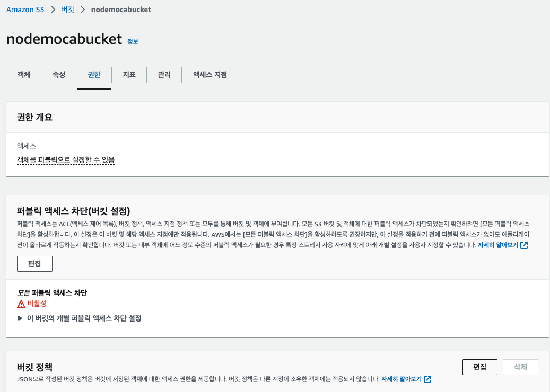Switch to the 객체 tab
This screenshot has height=392, width=550.
click(x=24, y=74)
